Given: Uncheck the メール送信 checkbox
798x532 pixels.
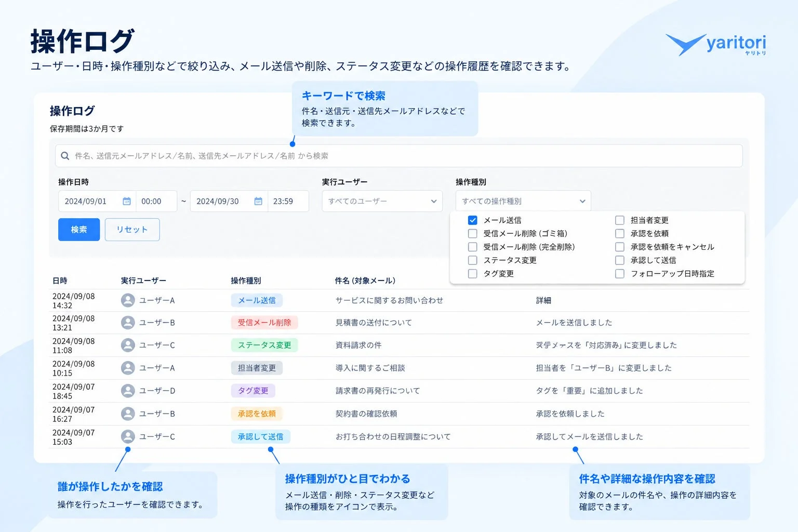Looking at the screenshot, I should [472, 220].
